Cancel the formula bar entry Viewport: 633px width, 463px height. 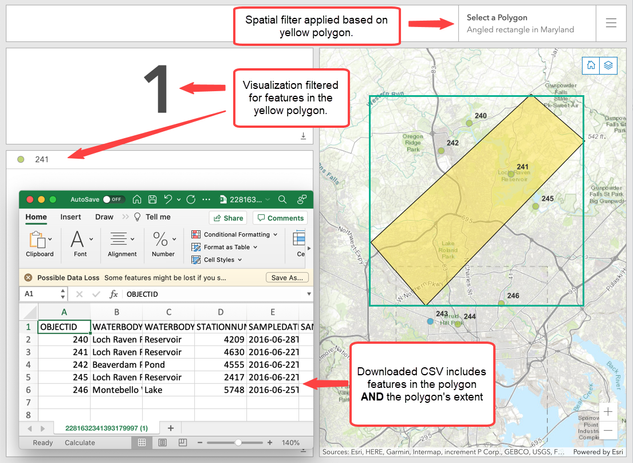click(x=79, y=294)
